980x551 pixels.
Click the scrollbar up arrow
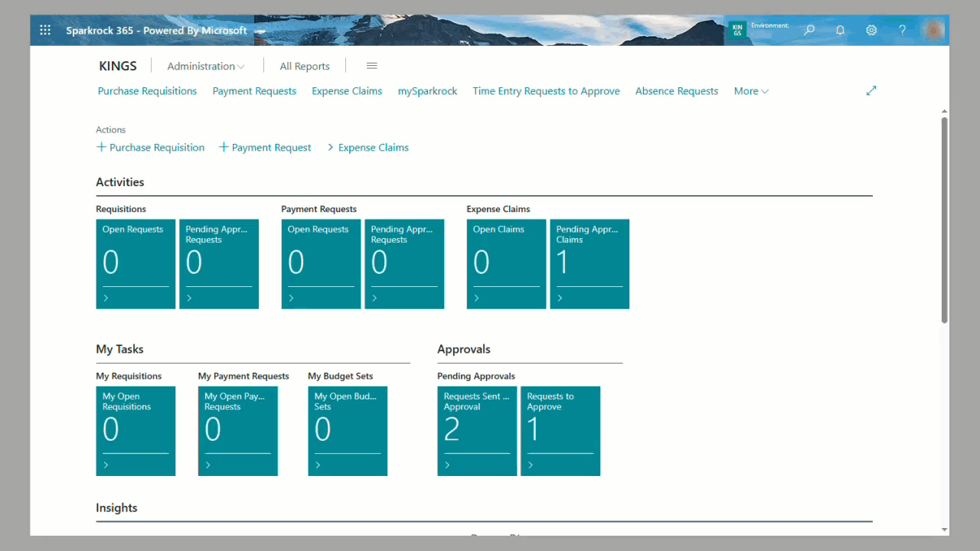click(x=945, y=112)
